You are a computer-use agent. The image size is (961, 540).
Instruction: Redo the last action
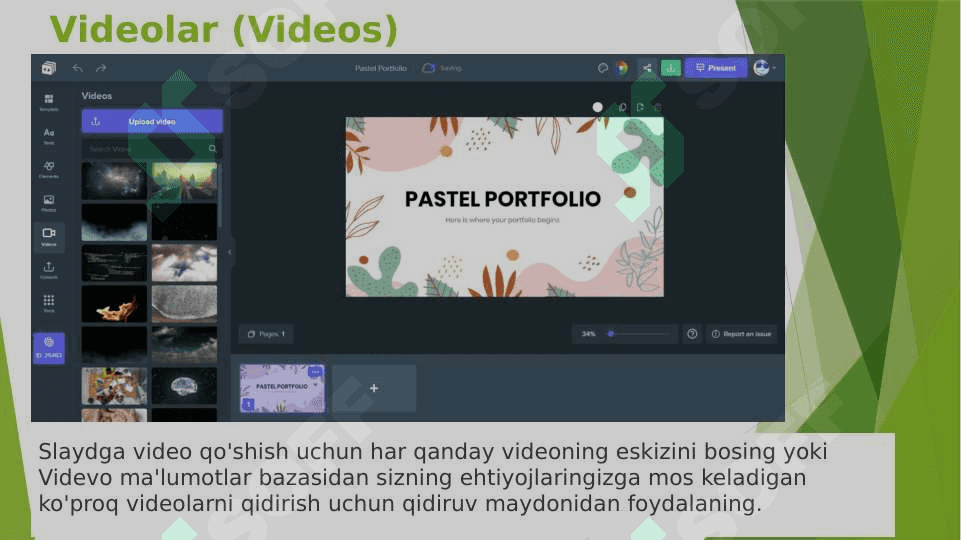[x=101, y=68]
